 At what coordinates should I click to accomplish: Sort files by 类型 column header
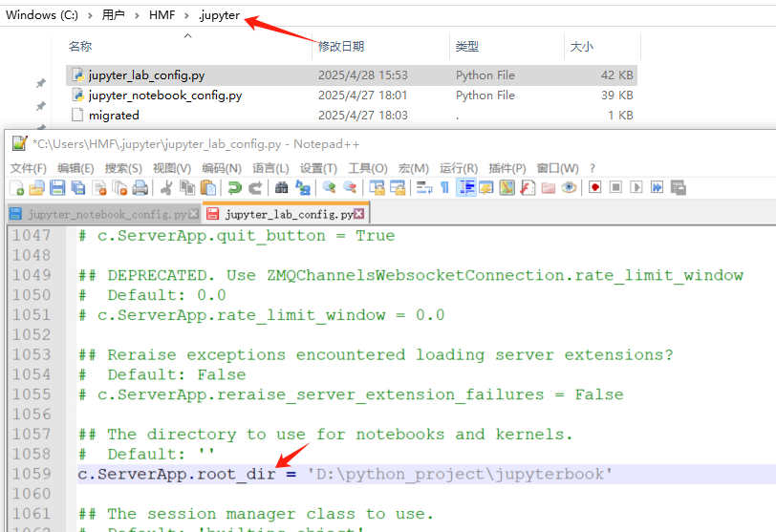[x=466, y=47]
